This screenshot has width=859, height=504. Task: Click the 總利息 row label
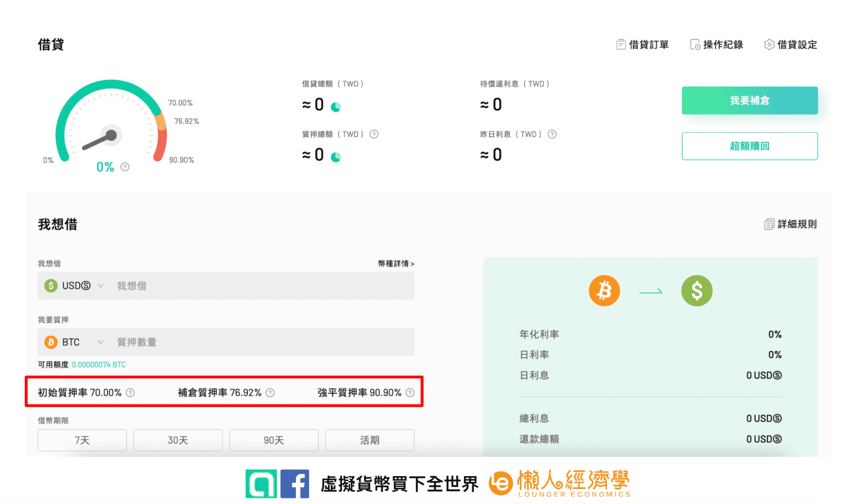(x=534, y=418)
